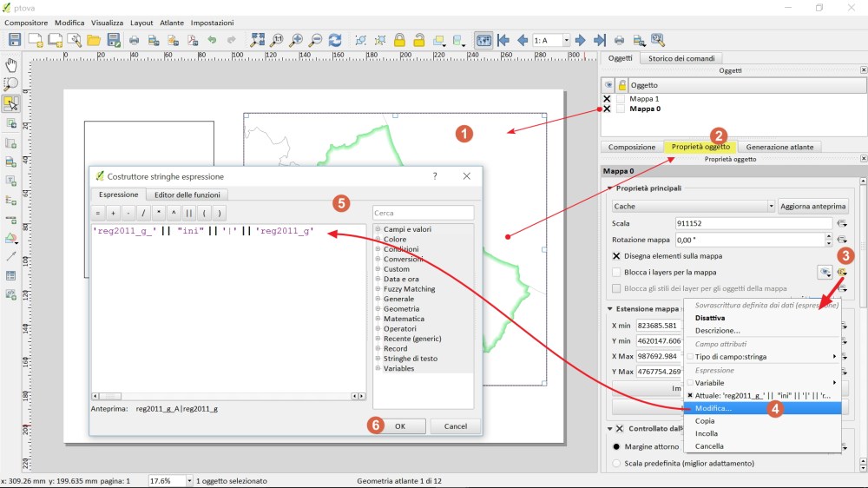Switch to Editor delle funzioni tab
This screenshot has height=488, width=868.
[x=187, y=195]
